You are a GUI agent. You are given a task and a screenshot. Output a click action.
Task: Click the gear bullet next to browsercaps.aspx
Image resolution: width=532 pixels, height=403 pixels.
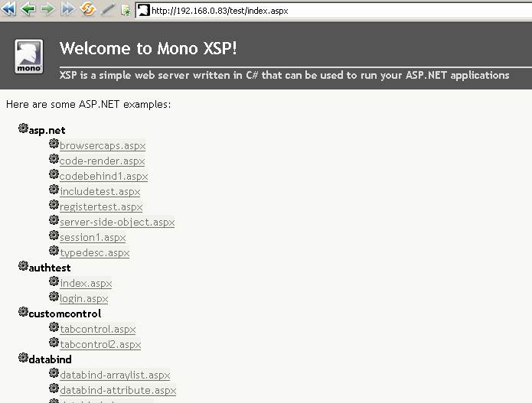[54, 144]
